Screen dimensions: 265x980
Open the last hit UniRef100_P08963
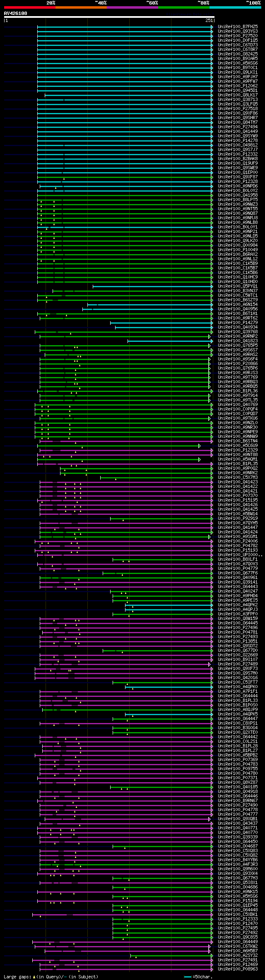pyautogui.click(x=238, y=969)
